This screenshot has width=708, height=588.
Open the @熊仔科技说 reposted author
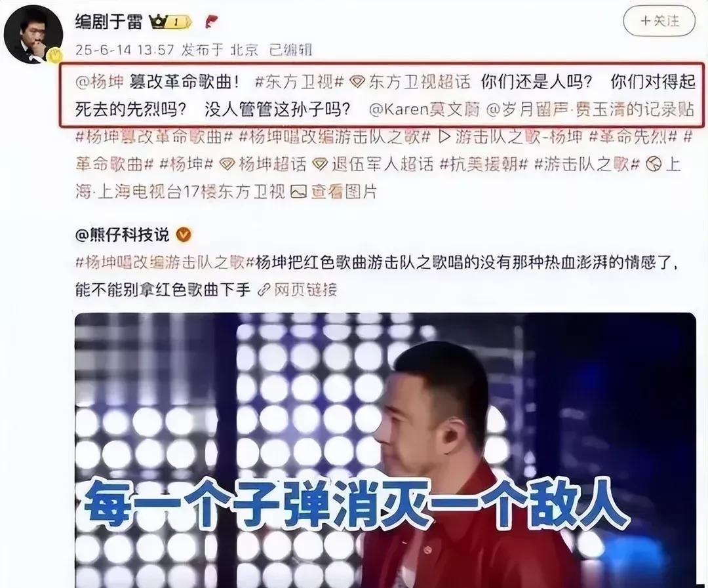123,235
